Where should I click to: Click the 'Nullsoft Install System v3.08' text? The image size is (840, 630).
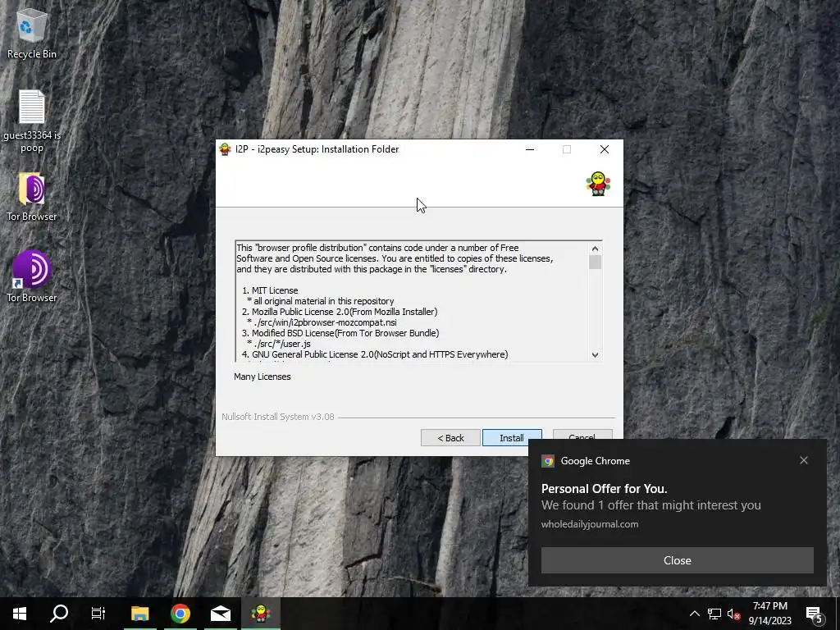click(x=277, y=417)
